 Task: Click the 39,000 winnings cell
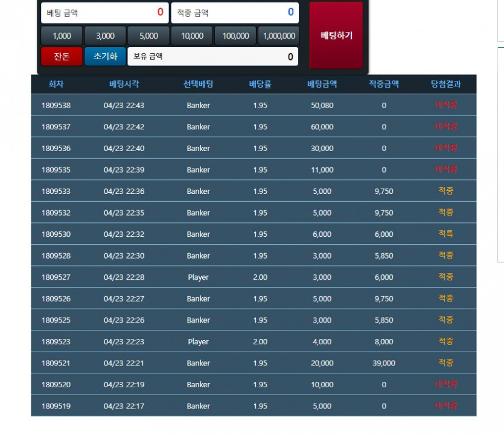384,363
